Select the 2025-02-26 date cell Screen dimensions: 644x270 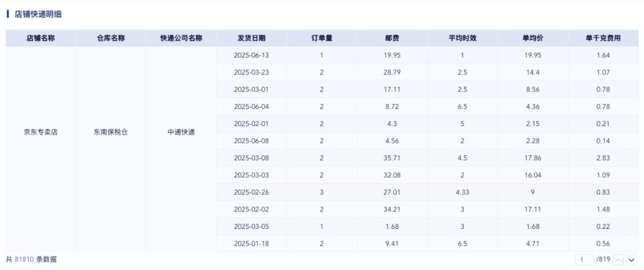coord(252,192)
